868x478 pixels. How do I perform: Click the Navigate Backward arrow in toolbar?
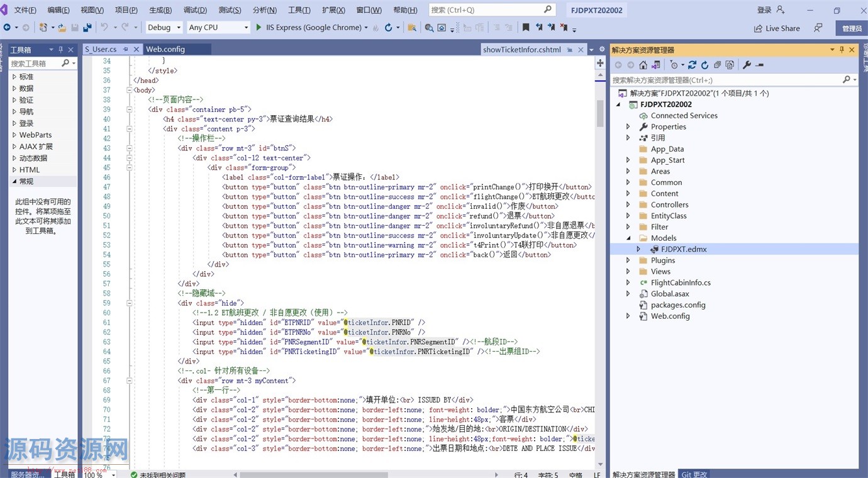(x=7, y=28)
